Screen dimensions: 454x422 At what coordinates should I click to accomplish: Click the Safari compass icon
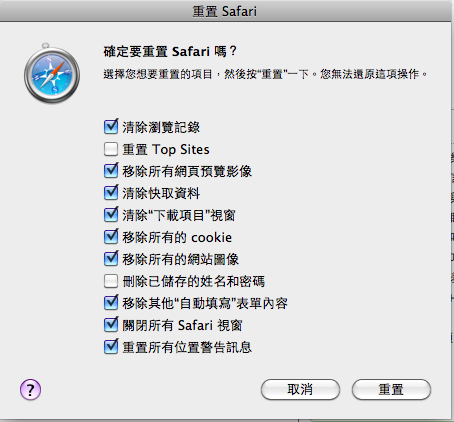point(52,73)
